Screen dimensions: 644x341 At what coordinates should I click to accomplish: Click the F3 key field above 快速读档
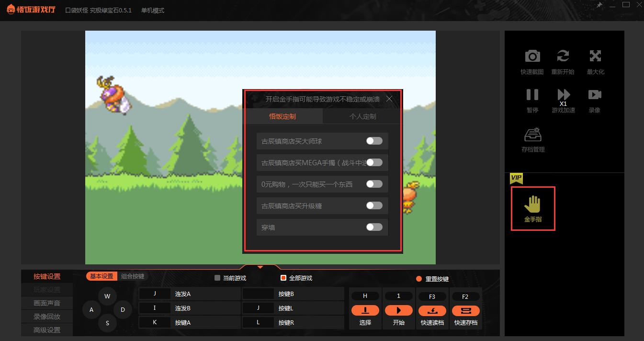click(432, 296)
